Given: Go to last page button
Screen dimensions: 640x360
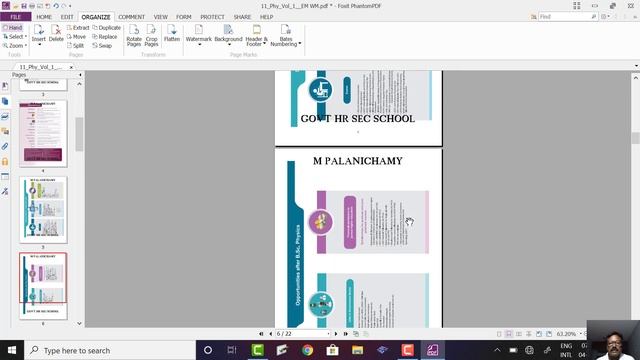Looking at the screenshot, I should tap(346, 334).
